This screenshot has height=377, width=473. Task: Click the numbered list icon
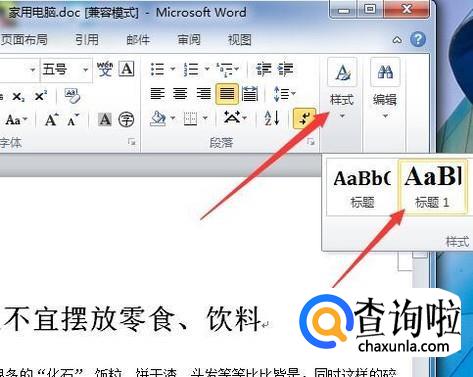[x=191, y=69]
